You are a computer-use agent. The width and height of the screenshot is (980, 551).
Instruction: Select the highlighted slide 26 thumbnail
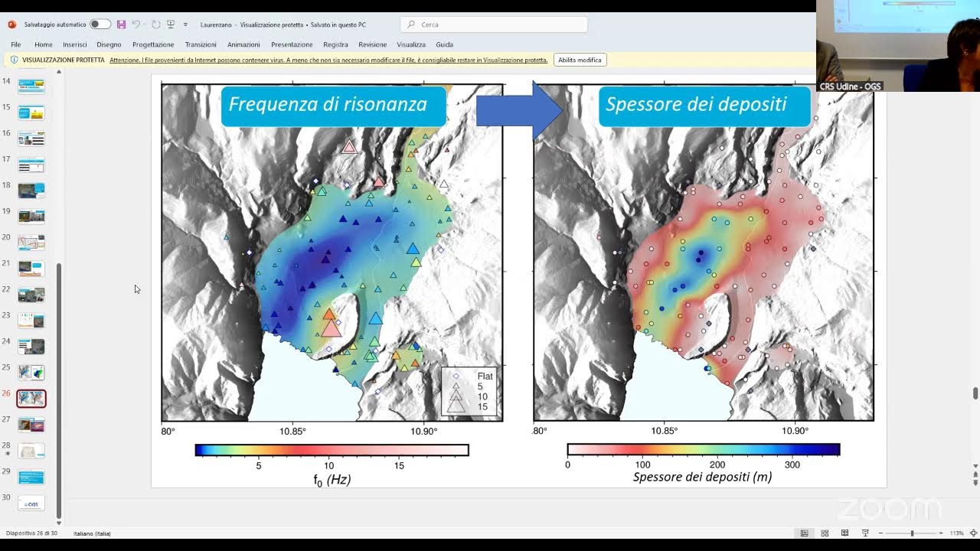(31, 399)
